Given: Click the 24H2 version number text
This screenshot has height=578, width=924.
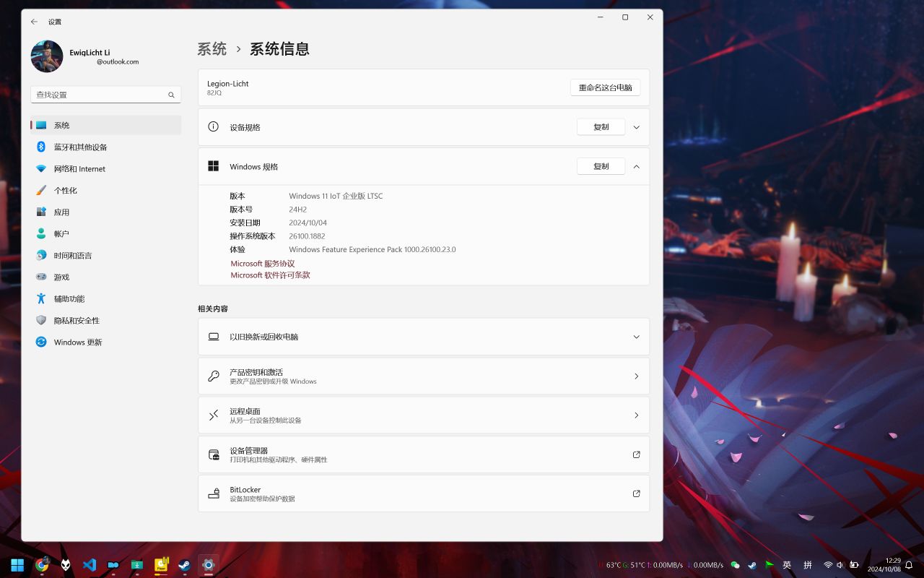Looking at the screenshot, I should pyautogui.click(x=297, y=210).
